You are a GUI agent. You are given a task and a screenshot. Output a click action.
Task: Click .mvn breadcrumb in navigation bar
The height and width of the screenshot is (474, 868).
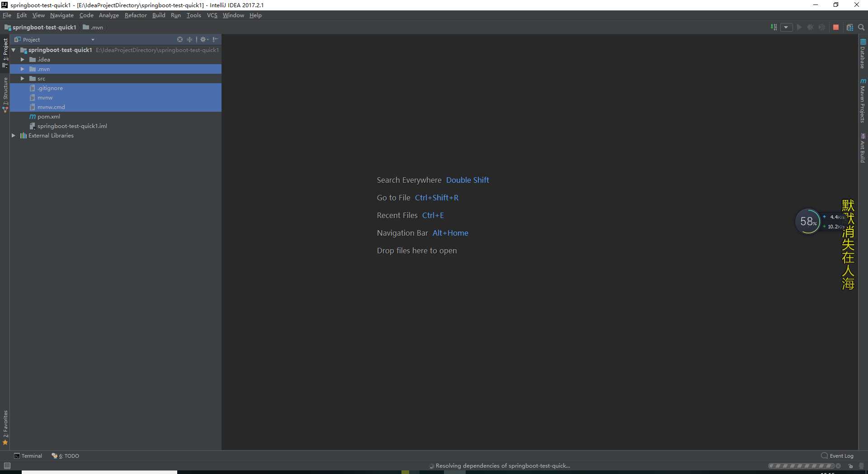(x=93, y=27)
